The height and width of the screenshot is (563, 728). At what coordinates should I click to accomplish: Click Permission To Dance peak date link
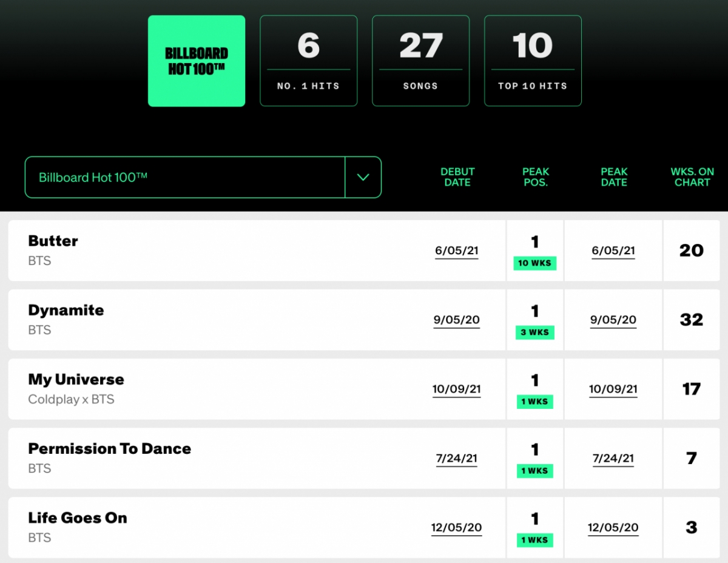[x=613, y=458]
